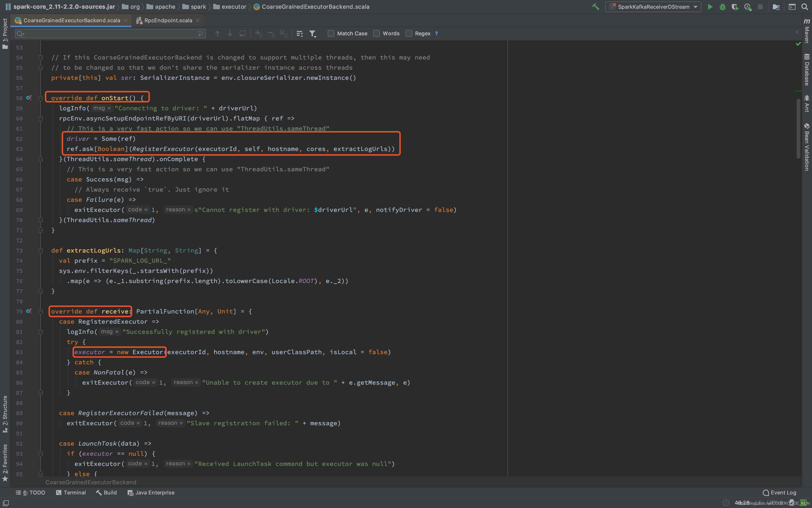Toggle tool window buttons bottom-left icon
The image size is (812, 508).
pyautogui.click(x=6, y=503)
